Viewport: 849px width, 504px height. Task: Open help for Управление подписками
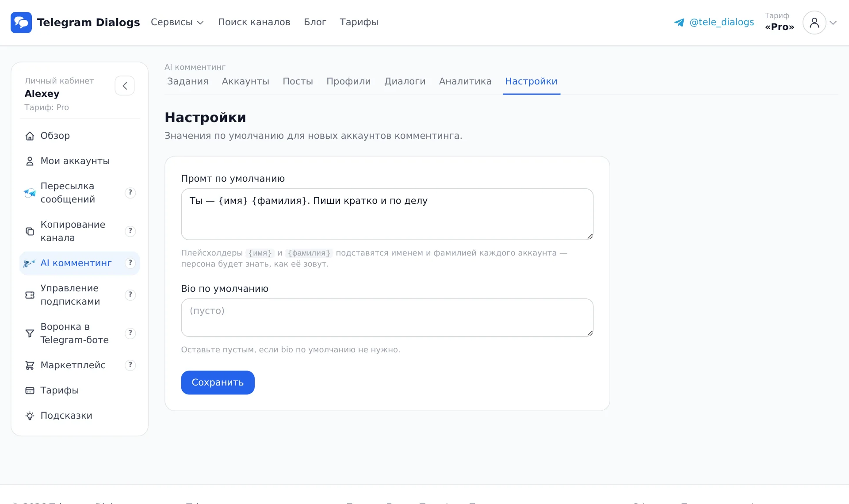click(130, 294)
